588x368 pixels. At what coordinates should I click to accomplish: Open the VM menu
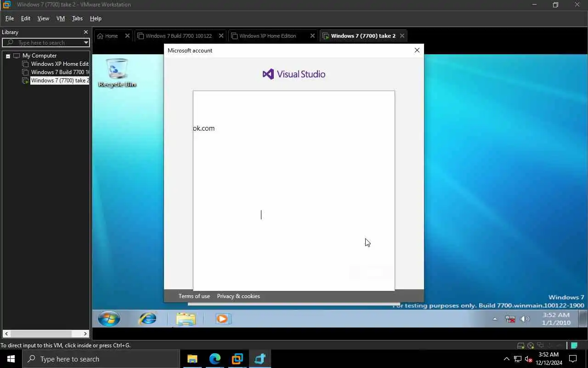61,18
